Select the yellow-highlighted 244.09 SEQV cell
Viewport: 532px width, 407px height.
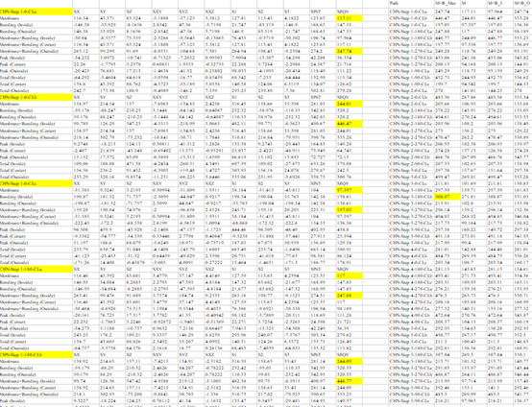coord(350,362)
